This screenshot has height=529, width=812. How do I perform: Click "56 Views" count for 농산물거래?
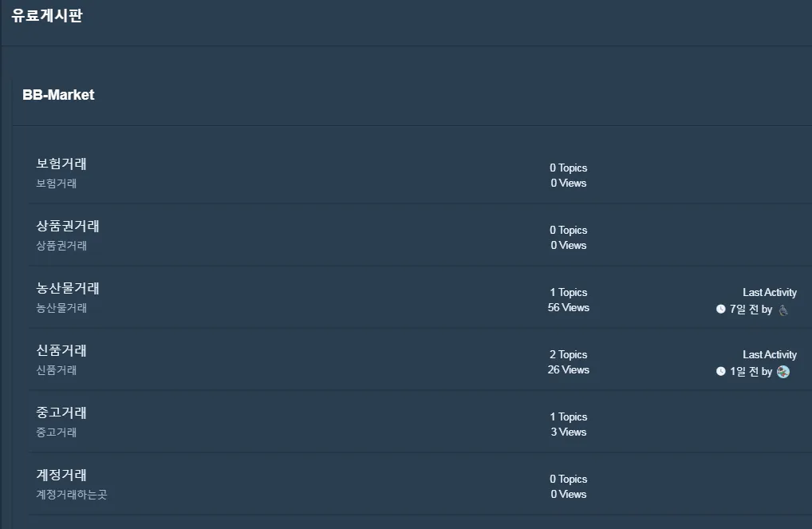tap(568, 308)
